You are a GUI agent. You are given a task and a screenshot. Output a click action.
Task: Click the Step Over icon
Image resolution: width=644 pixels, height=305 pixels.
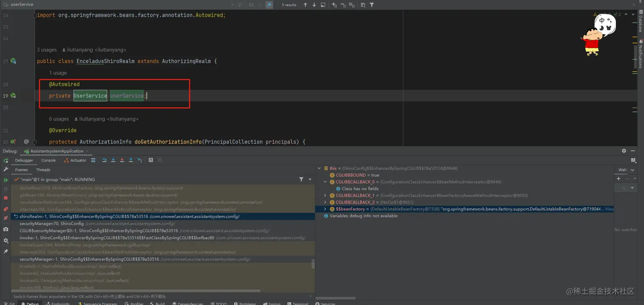[x=104, y=160]
